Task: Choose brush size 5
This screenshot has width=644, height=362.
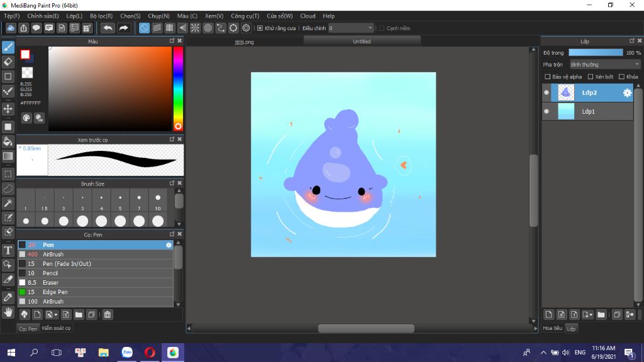Action: pyautogui.click(x=120, y=200)
